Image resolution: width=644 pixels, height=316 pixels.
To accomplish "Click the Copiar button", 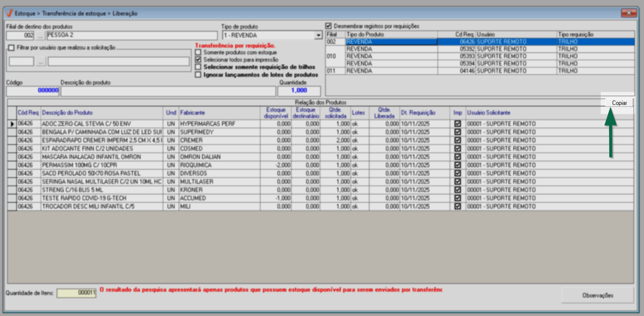I will (x=619, y=103).
